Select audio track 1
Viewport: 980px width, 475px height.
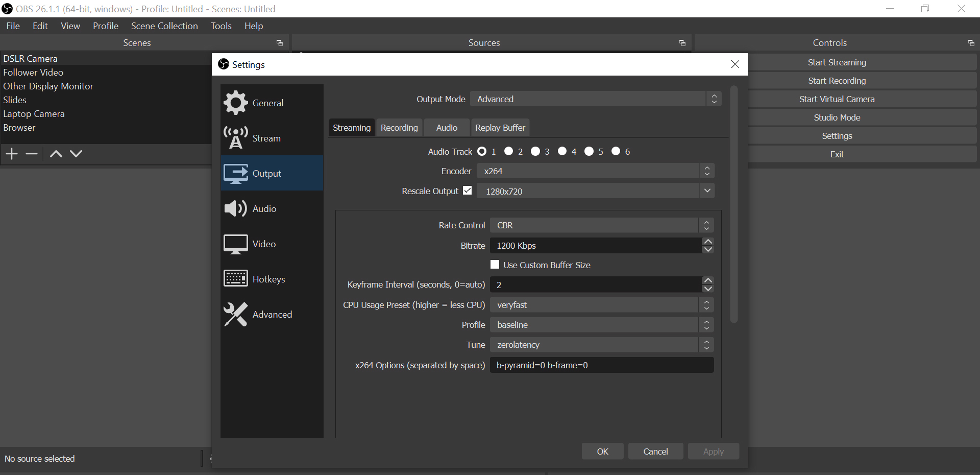coord(482,151)
